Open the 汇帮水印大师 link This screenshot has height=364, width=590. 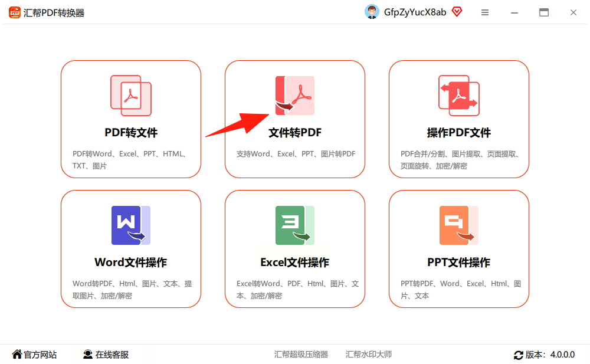pos(369,355)
